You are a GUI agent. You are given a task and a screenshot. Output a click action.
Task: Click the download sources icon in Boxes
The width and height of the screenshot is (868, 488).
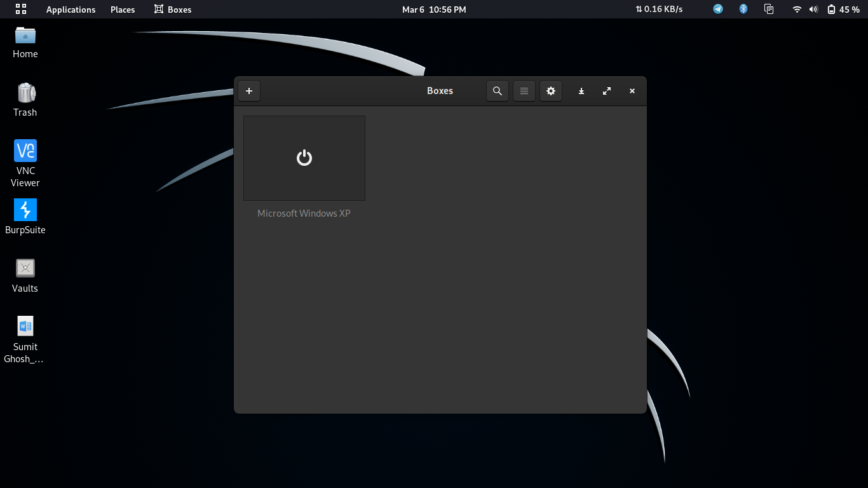tap(581, 91)
